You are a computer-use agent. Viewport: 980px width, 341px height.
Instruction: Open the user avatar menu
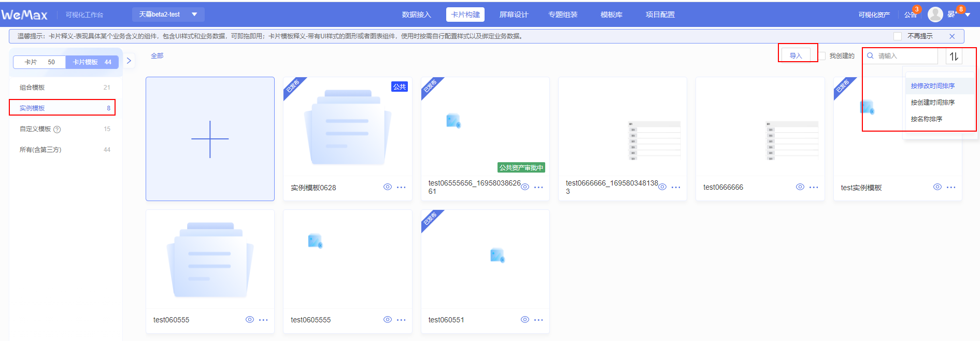(x=935, y=15)
